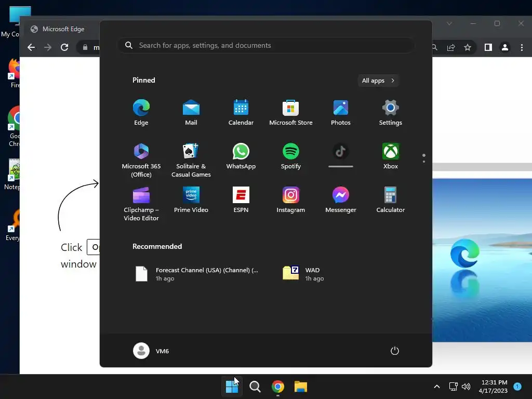Launch the Xbox app
The width and height of the screenshot is (532, 399).
(391, 156)
